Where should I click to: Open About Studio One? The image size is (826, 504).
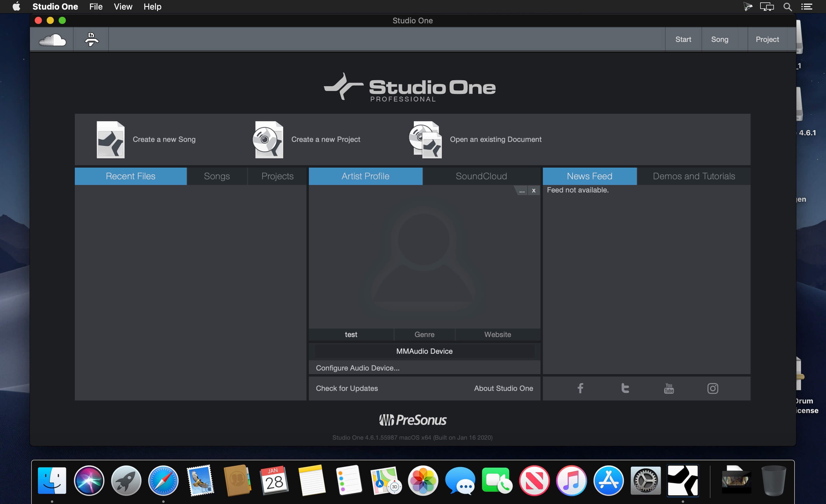pyautogui.click(x=503, y=388)
